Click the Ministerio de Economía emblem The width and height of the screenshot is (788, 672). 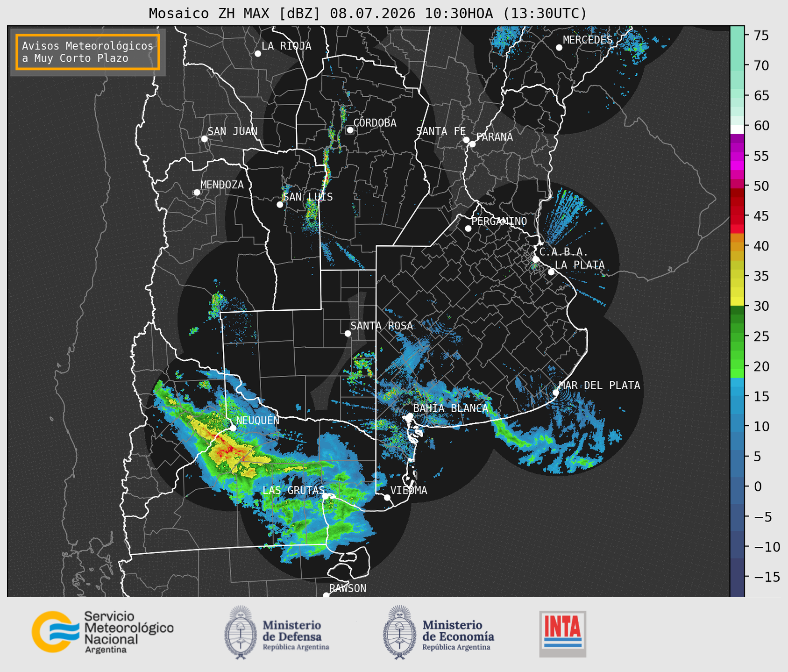[399, 632]
